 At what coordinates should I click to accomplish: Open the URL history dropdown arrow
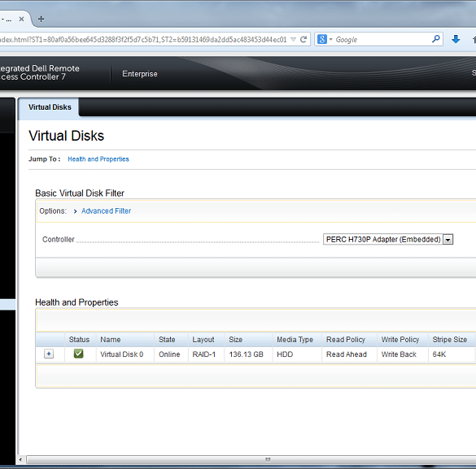pos(293,39)
